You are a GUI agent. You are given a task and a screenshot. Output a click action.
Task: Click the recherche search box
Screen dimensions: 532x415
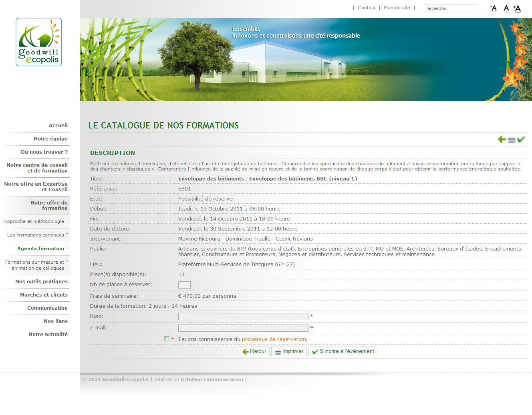(449, 8)
